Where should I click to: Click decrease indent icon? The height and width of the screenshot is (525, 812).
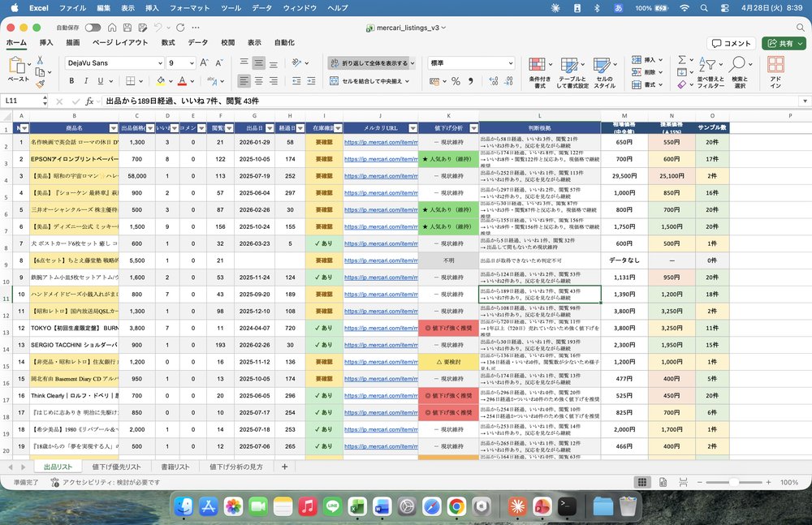tap(296, 81)
